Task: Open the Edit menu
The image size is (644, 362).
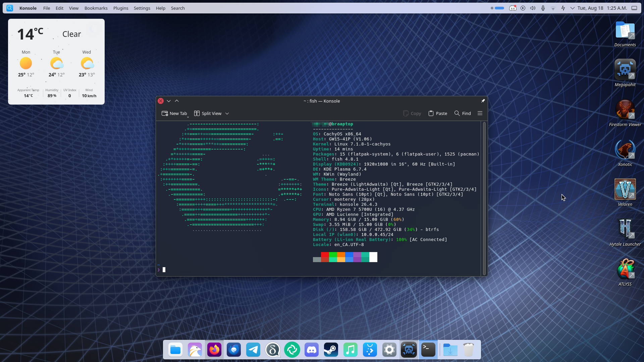Action: click(59, 8)
